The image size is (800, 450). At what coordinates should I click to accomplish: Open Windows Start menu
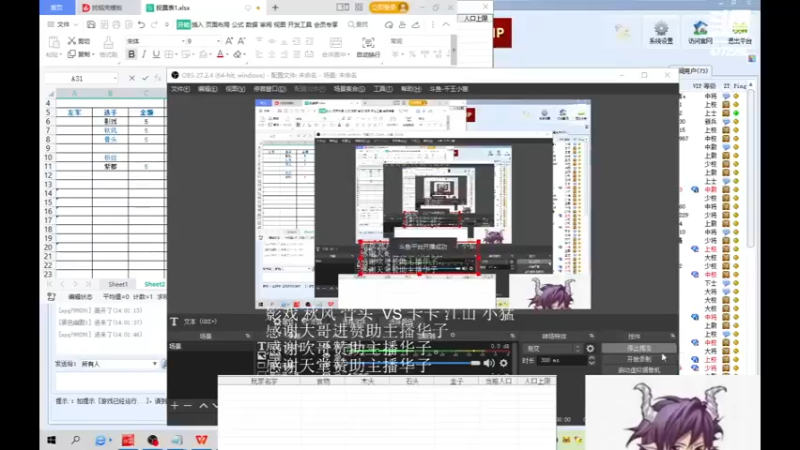52,440
